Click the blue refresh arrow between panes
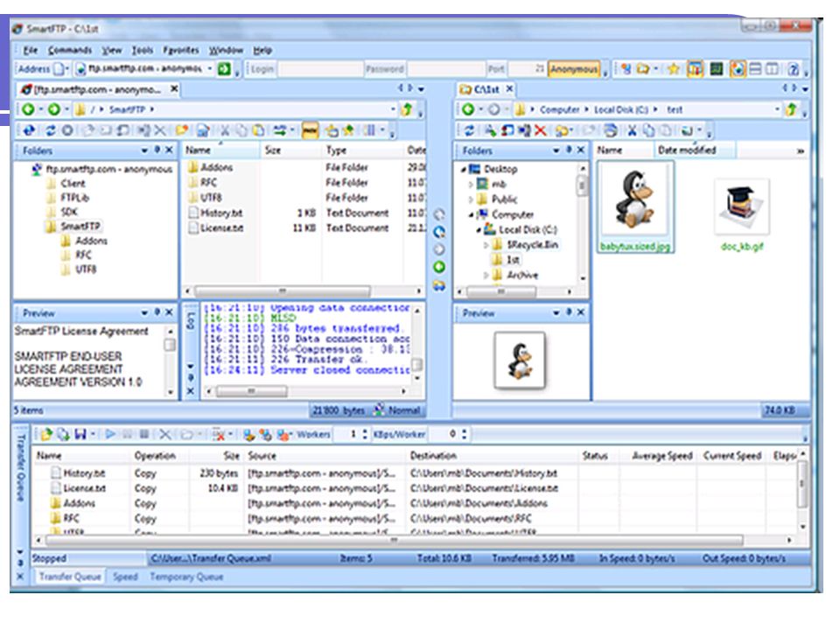 (439, 232)
